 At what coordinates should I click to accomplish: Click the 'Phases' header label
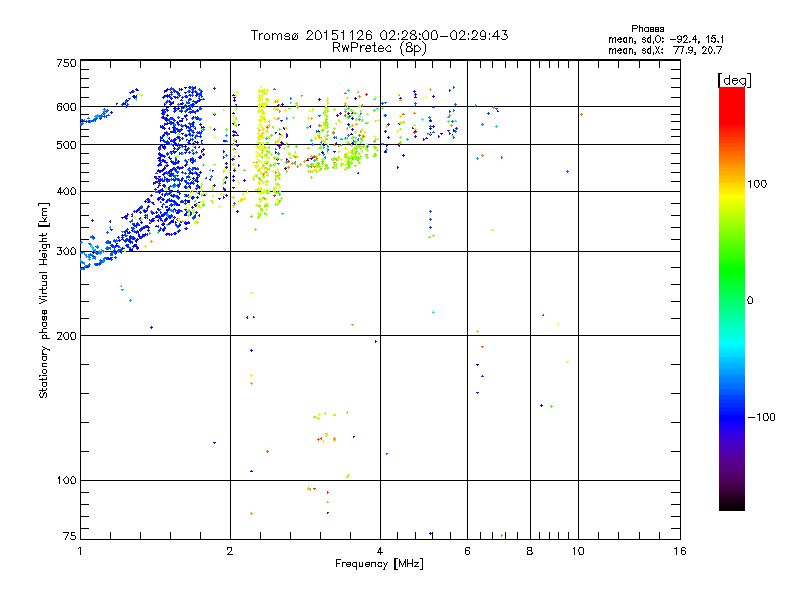coord(647,29)
